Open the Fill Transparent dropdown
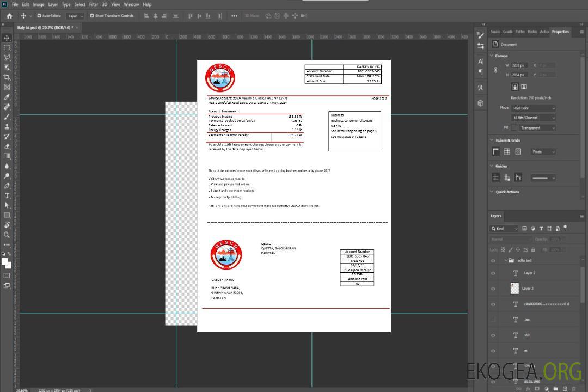The image size is (588, 392). click(537, 128)
